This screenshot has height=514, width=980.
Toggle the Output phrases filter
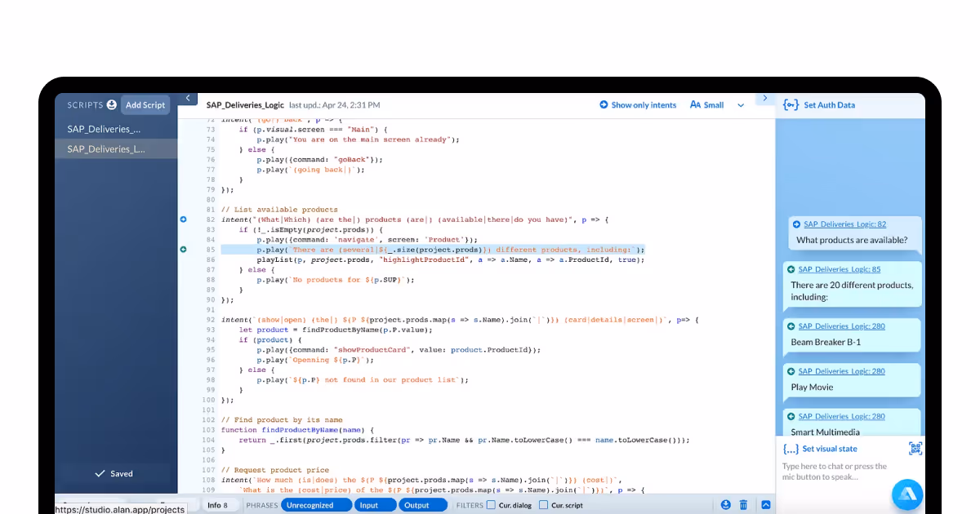coord(423,505)
